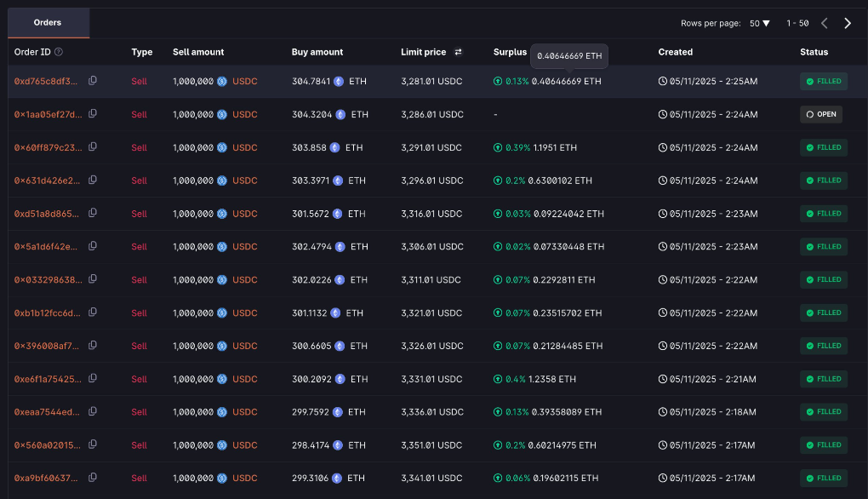Click the swap arrows icon beside Limit price
The height and width of the screenshot is (499, 868).
tap(458, 52)
